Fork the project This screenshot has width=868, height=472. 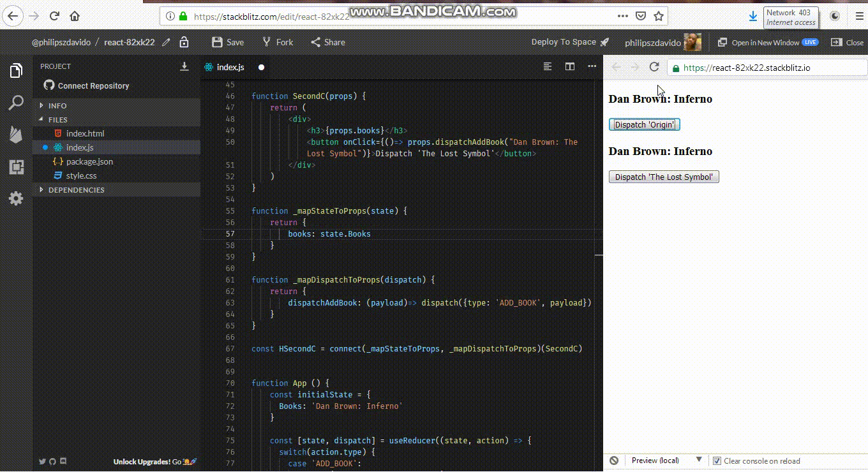(x=278, y=42)
